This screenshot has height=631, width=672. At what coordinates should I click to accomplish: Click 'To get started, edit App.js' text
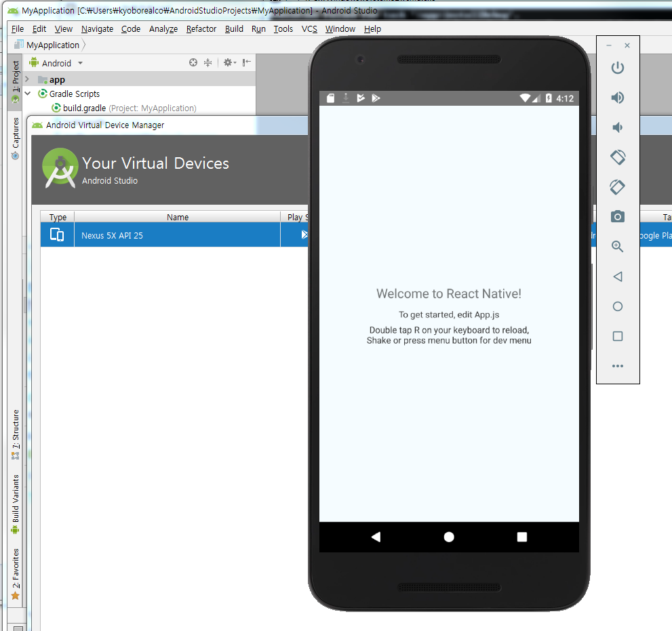449,314
